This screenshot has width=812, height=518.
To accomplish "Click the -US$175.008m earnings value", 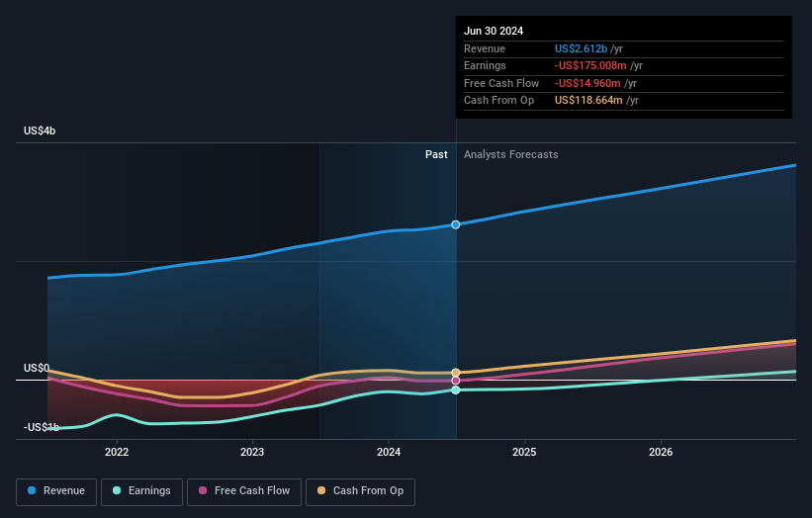I will coord(590,65).
